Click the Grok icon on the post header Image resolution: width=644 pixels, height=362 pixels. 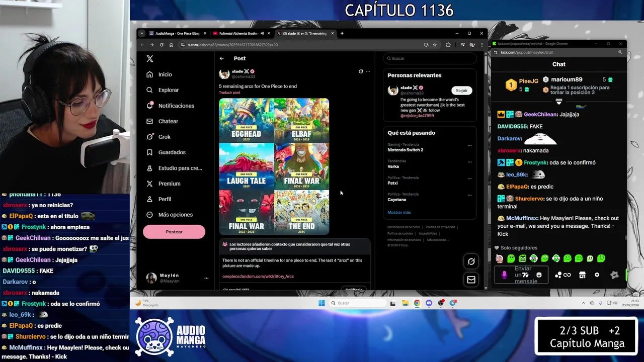(361, 71)
